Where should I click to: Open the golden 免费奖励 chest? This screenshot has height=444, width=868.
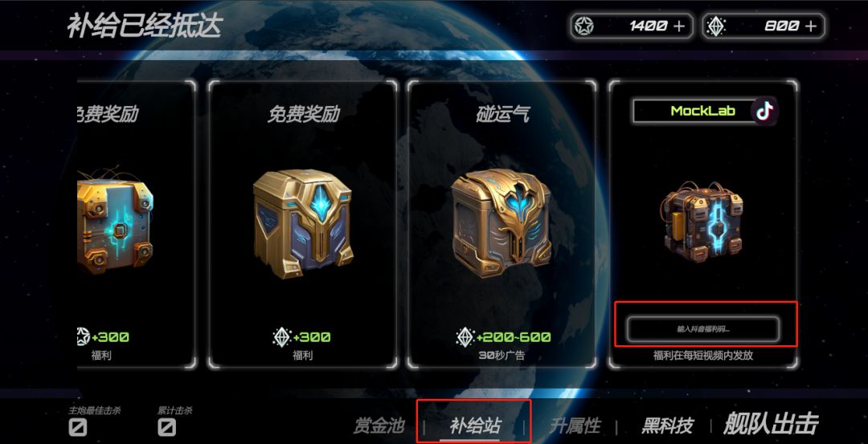303,223
